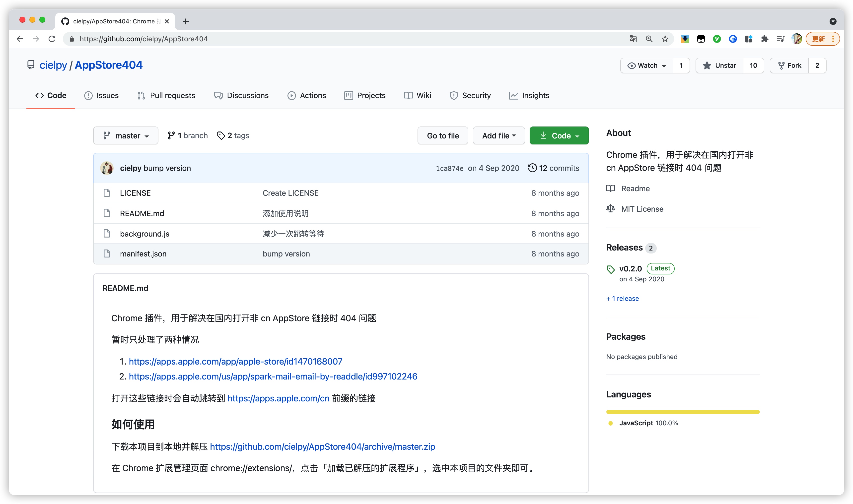Click the bookmark star icon in address bar
The image size is (853, 504).
pyautogui.click(x=665, y=39)
